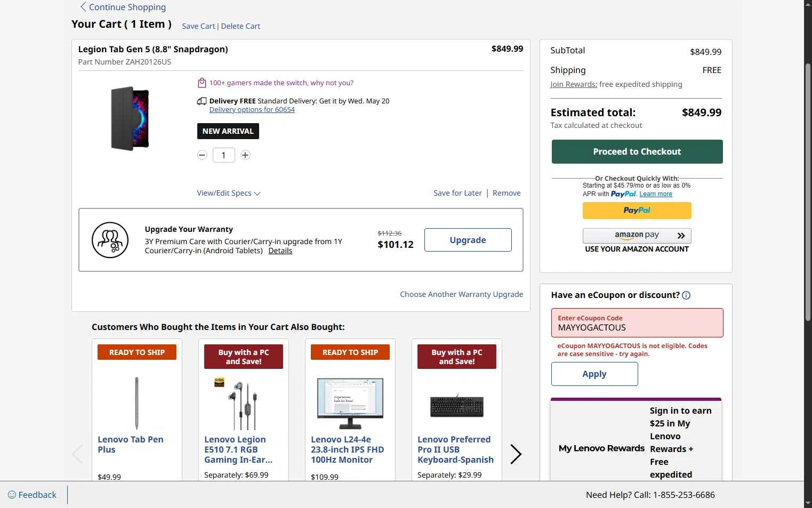812x508 pixels.
Task: Click the $101.12 warranty price
Action: click(x=396, y=245)
